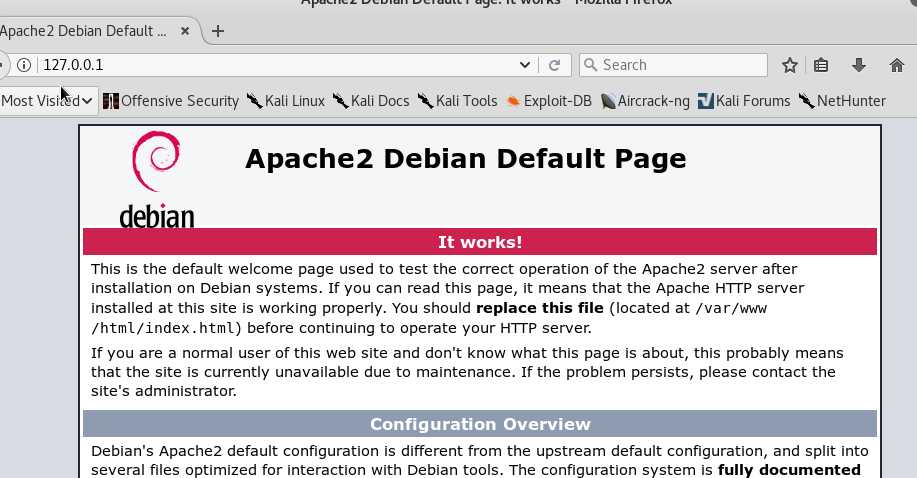
Task: Open a new tab with plus button
Action: (218, 31)
